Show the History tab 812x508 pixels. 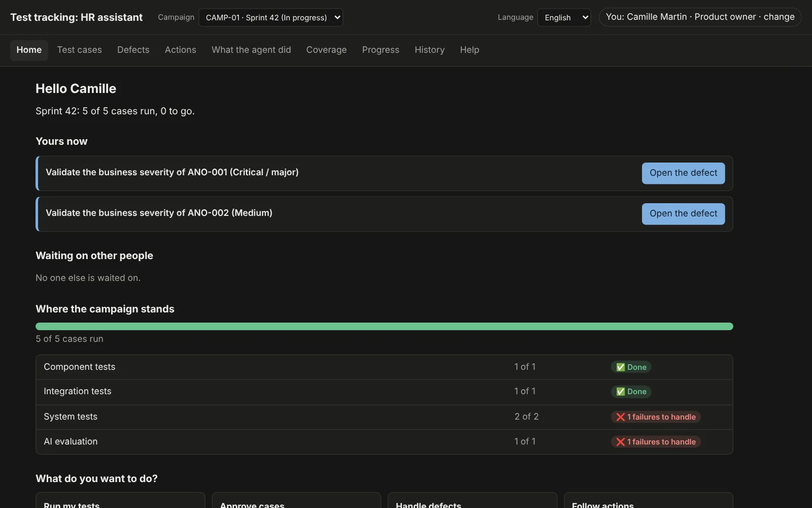429,50
